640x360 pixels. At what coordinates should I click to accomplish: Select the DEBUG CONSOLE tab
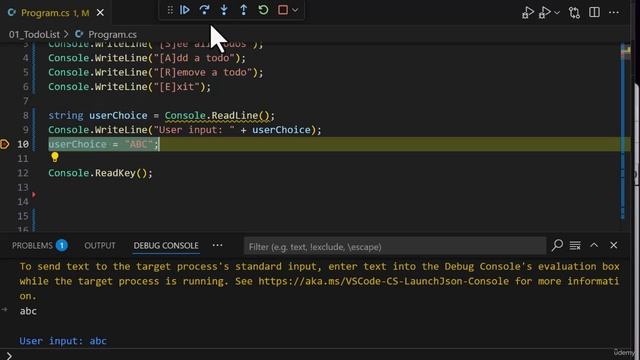(166, 246)
